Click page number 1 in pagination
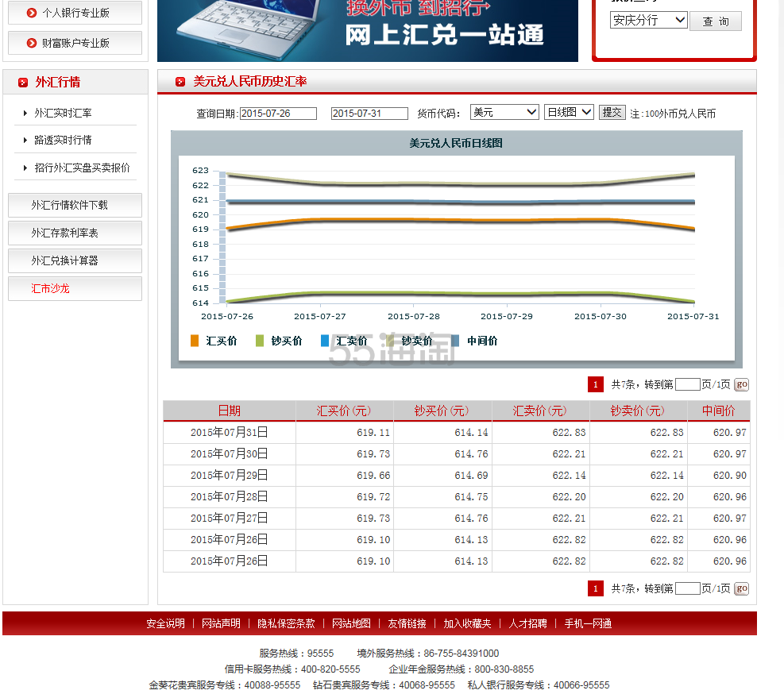 click(x=595, y=384)
